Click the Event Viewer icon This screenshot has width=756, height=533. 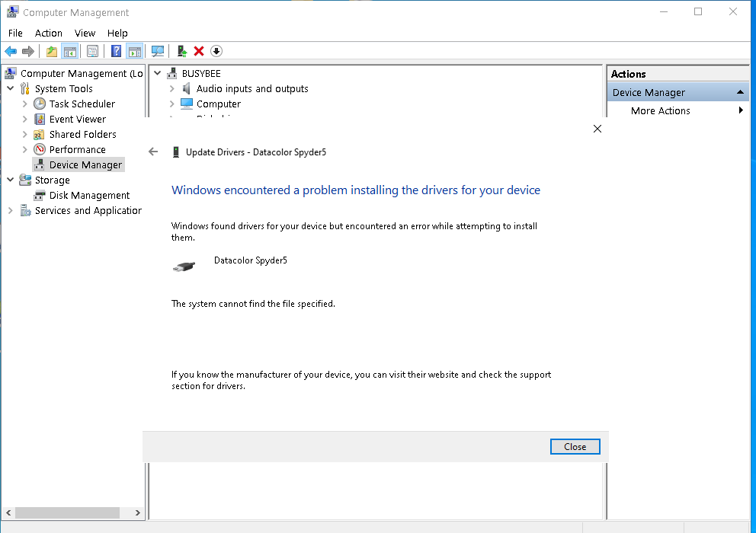40,119
